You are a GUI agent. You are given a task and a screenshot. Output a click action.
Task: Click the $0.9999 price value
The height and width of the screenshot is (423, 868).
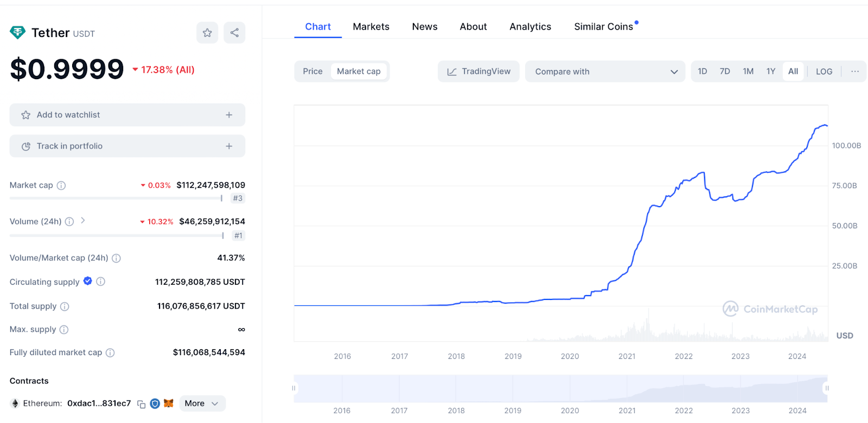click(x=67, y=69)
